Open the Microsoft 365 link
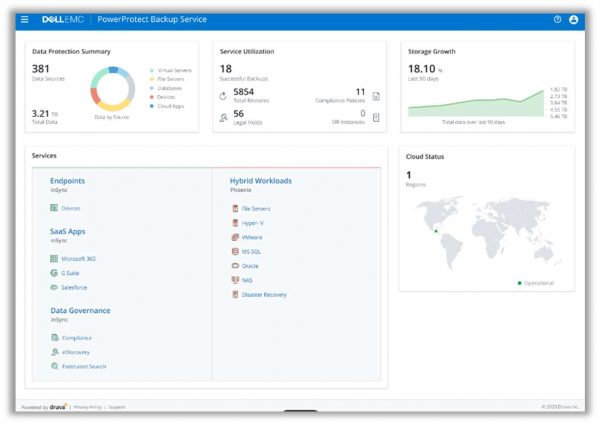The image size is (600, 425). click(x=78, y=259)
